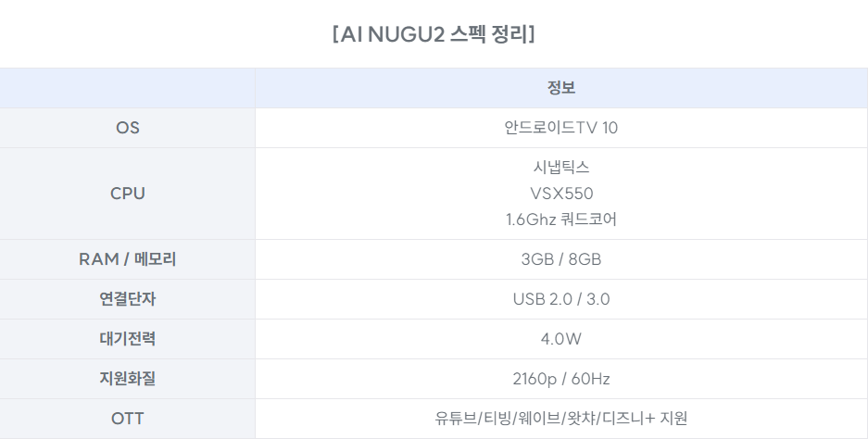Click the empty top-left header cell
Image resolution: width=868 pixels, height=439 pixels.
(x=127, y=88)
